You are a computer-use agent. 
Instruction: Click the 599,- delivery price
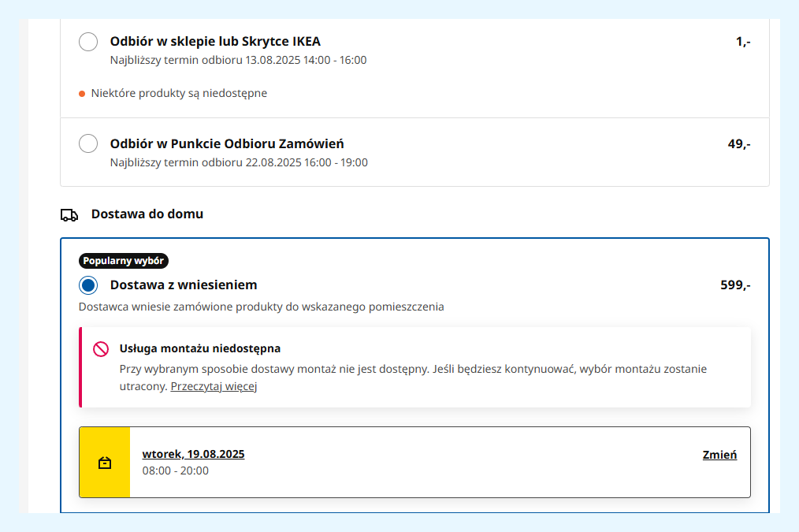[x=734, y=285]
